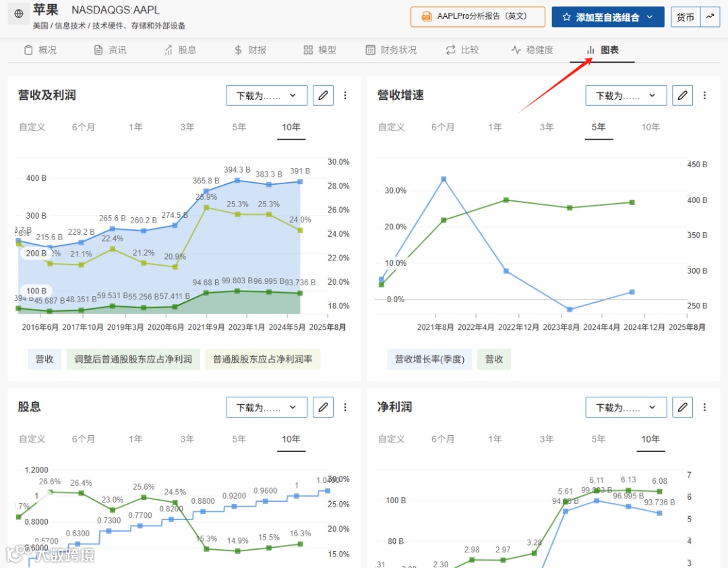Select 1年 range in 营收增速 chart
Image resolution: width=728 pixels, height=568 pixels.
(495, 127)
